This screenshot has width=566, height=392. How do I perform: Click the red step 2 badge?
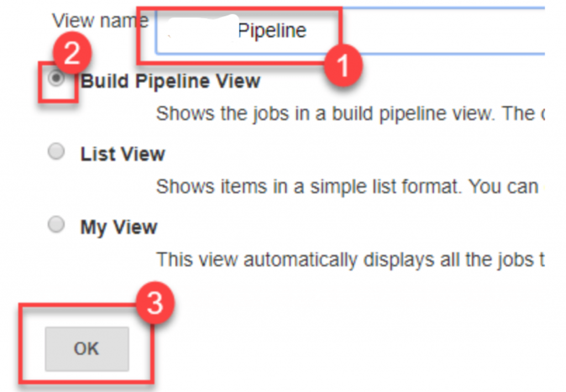[72, 54]
